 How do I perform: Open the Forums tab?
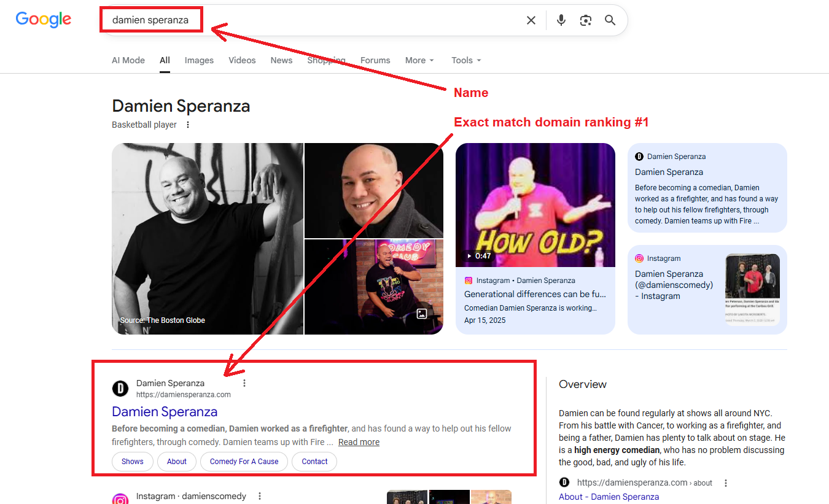pos(375,60)
